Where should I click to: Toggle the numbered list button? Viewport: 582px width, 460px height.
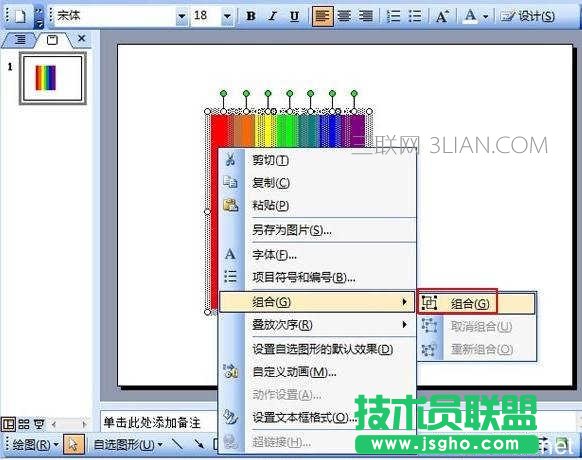coord(393,16)
